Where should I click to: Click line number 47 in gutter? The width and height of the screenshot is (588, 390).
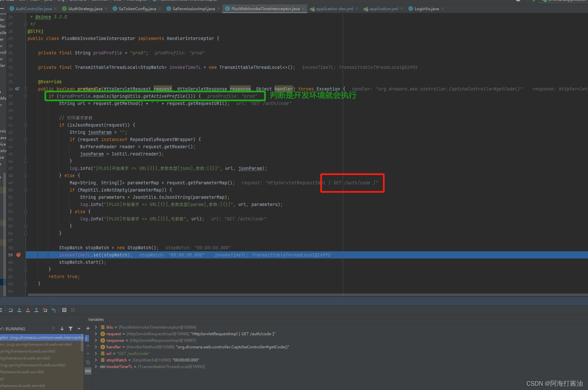[x=11, y=168]
